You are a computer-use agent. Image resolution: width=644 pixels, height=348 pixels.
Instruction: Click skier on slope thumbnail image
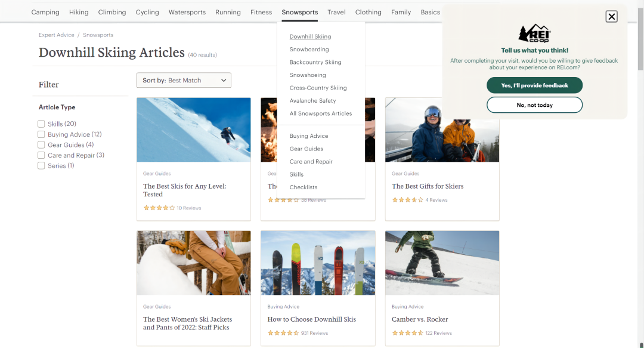(193, 130)
